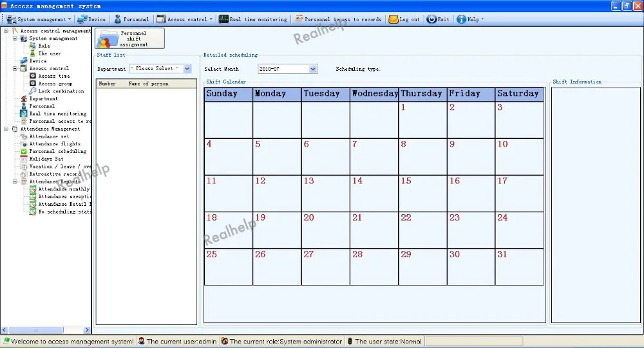Click the Attendance set tree icon
This screenshot has width=644, height=348.
pyautogui.click(x=24, y=136)
